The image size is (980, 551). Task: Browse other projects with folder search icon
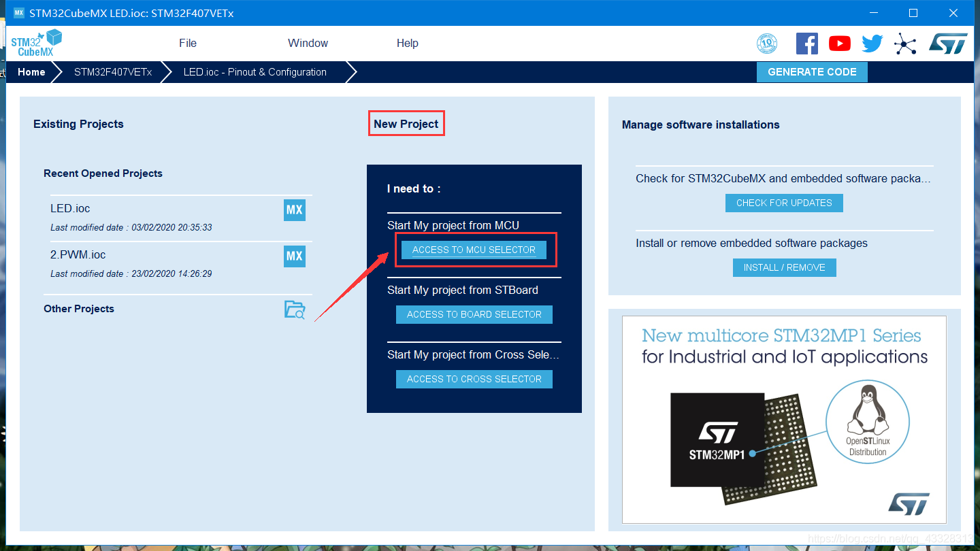tap(295, 310)
